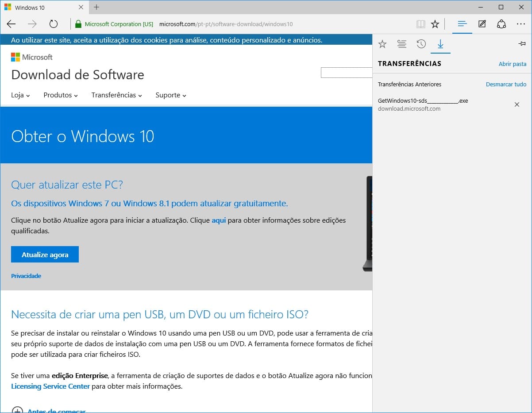
Task: Open Reading view book icon
Action: pos(421,24)
